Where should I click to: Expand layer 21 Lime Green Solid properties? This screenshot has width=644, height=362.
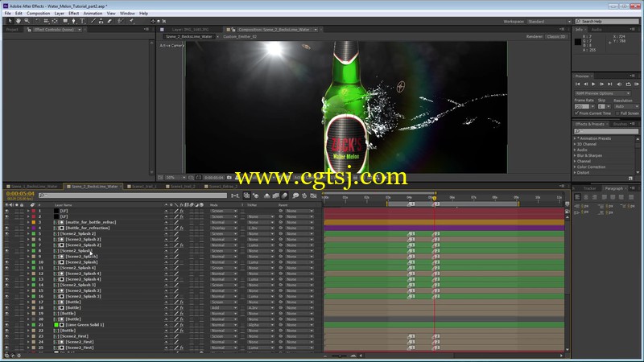point(28,325)
